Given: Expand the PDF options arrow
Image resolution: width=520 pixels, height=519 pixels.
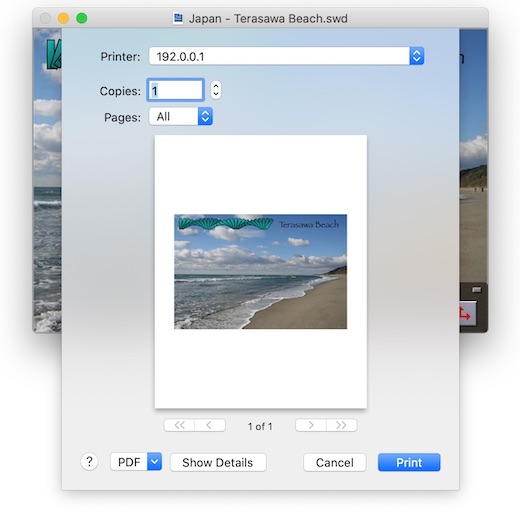Looking at the screenshot, I should 154,462.
